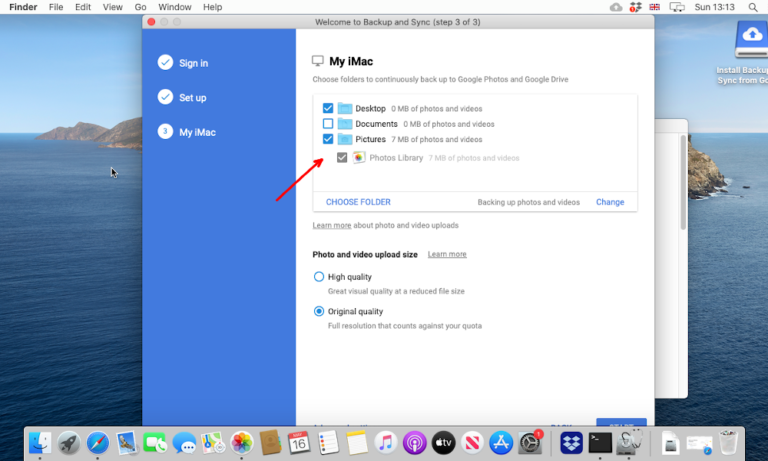Open the Mail eagle-stamp icon in dock
Image resolution: width=768 pixels, height=461 pixels.
tap(127, 443)
